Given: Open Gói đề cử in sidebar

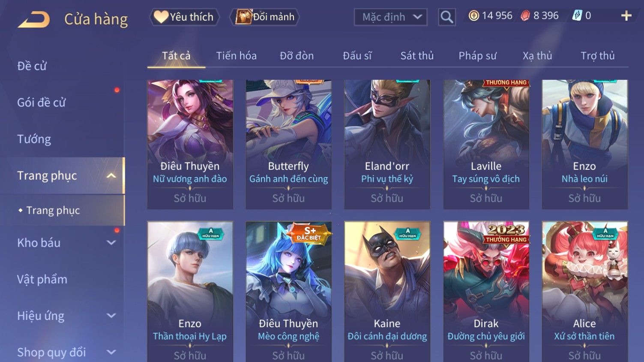Looking at the screenshot, I should pyautogui.click(x=42, y=103).
